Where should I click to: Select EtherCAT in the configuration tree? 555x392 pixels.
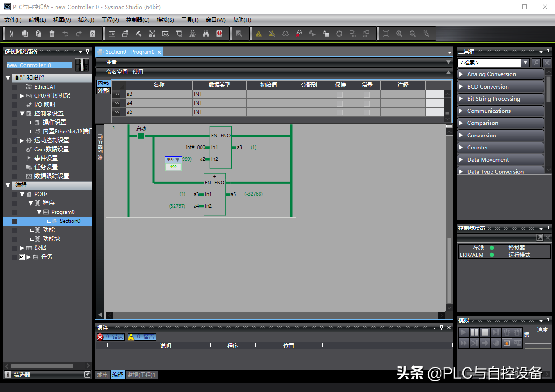click(x=45, y=87)
